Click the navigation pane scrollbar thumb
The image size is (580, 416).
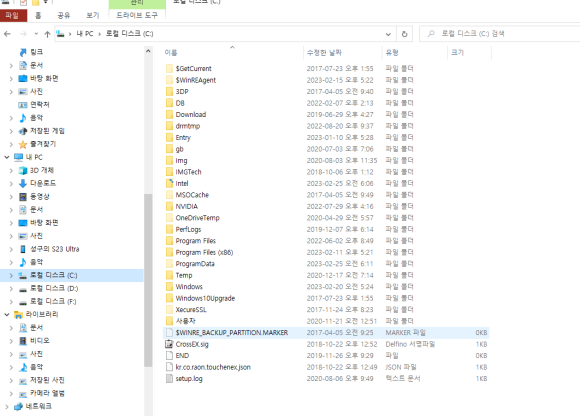(x=148, y=280)
